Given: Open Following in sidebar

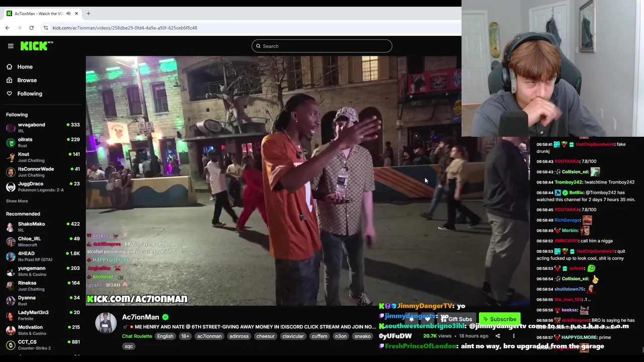Looking at the screenshot, I should (x=30, y=94).
